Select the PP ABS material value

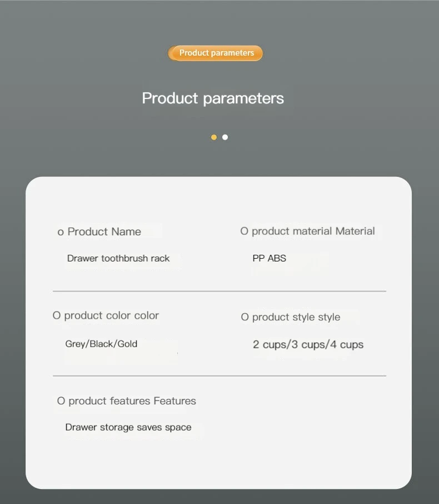pos(270,259)
